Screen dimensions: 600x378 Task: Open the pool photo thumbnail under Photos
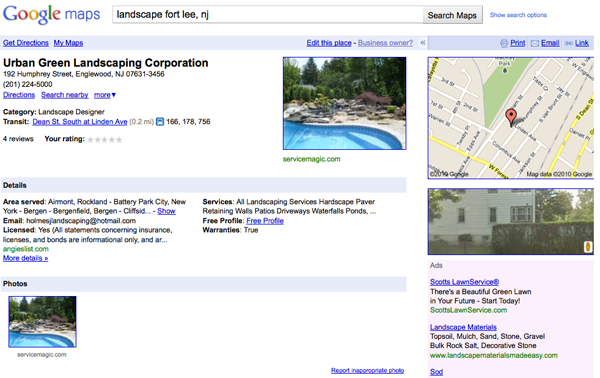point(42,322)
